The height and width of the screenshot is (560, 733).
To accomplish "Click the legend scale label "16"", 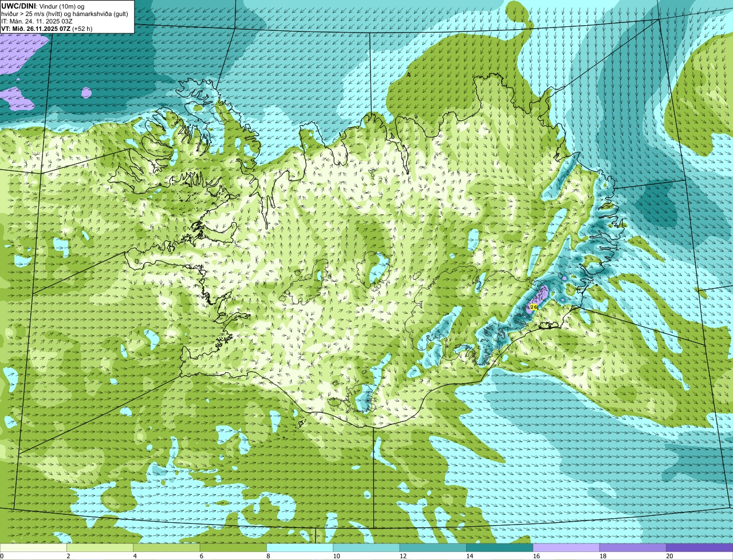I will pyautogui.click(x=536, y=556).
